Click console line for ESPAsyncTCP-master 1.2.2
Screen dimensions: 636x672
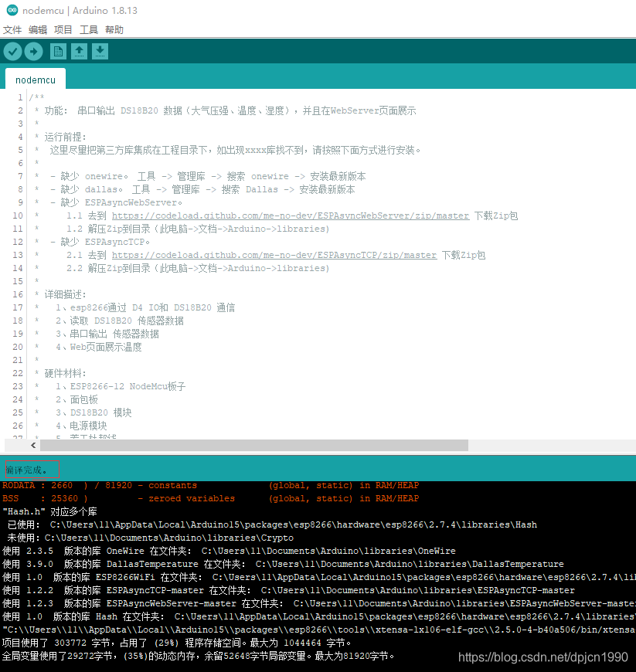point(288,591)
